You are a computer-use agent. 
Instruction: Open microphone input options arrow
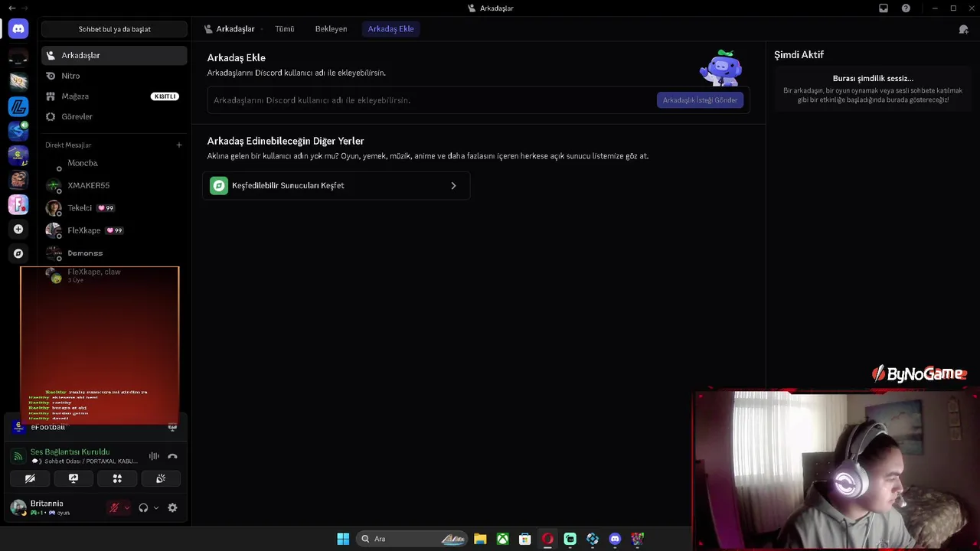coord(127,507)
